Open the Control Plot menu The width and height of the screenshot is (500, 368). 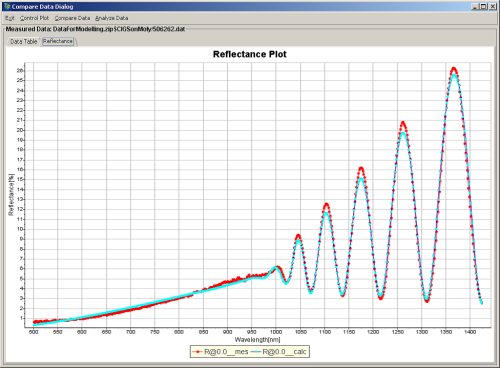tap(34, 18)
